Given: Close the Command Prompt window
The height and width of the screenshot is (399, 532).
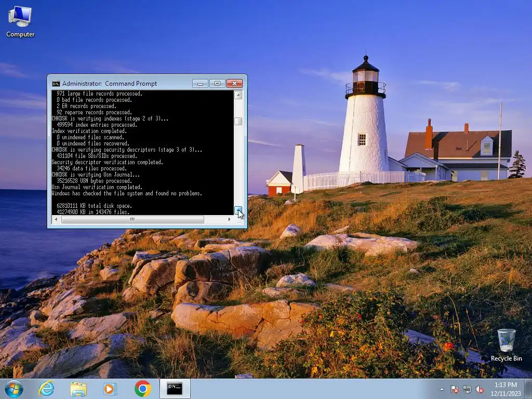Looking at the screenshot, I should (x=234, y=84).
